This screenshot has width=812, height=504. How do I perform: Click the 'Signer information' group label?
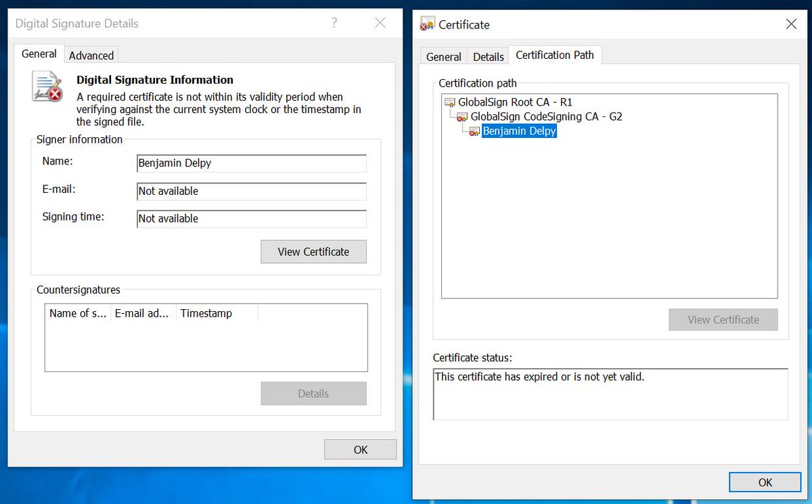tap(80, 139)
